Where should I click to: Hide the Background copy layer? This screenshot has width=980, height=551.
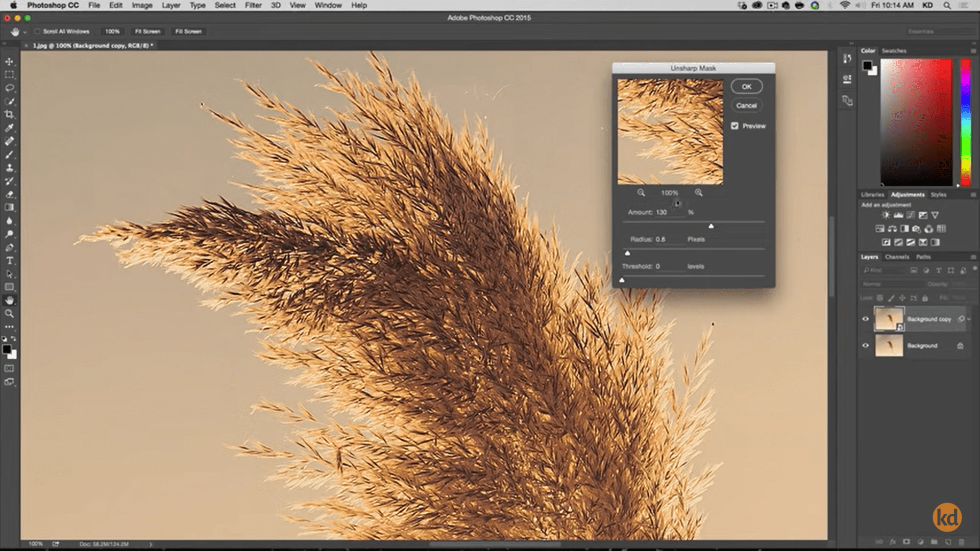[865, 319]
